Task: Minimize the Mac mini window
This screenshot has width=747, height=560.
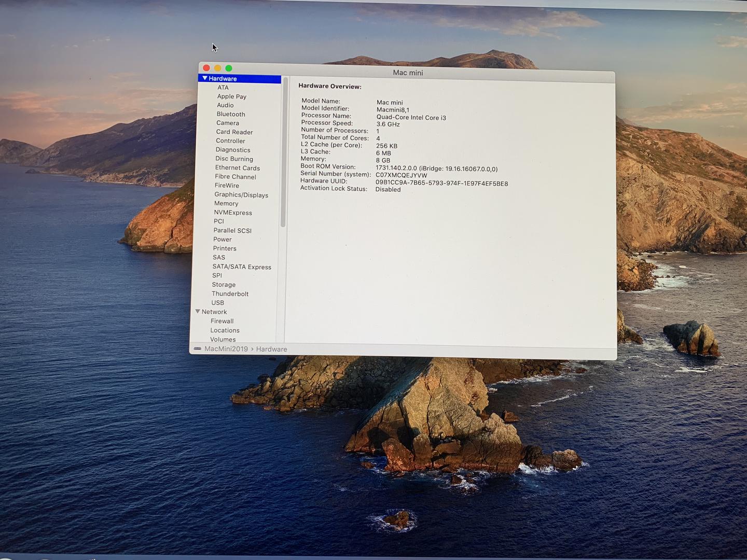Action: click(x=218, y=68)
